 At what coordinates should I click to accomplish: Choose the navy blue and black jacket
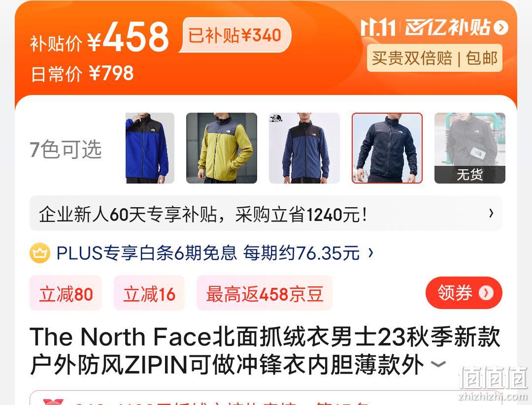[x=304, y=148]
